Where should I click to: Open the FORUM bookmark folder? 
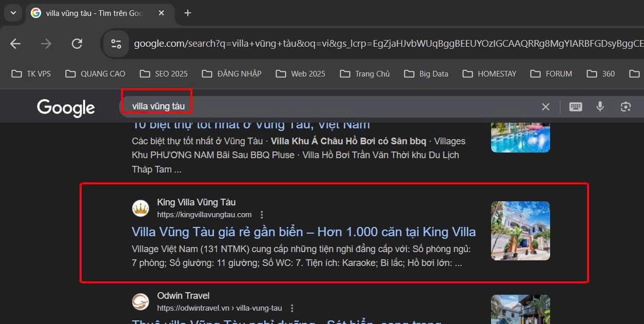pos(552,74)
